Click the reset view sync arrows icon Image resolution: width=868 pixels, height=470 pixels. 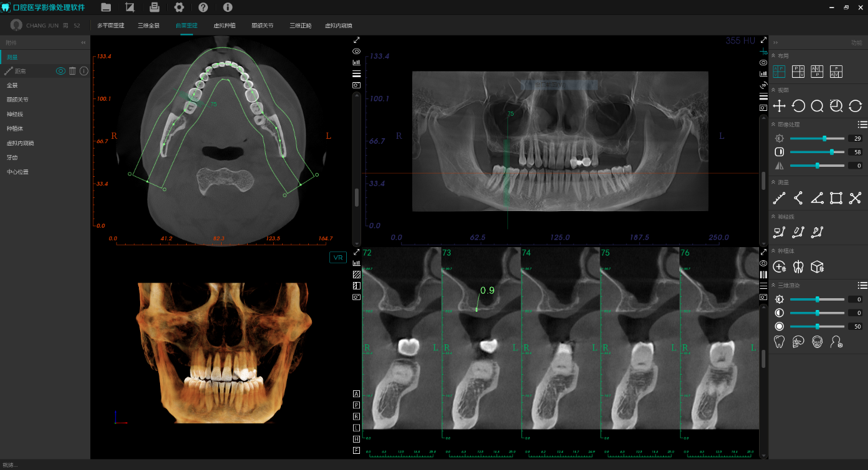click(855, 106)
